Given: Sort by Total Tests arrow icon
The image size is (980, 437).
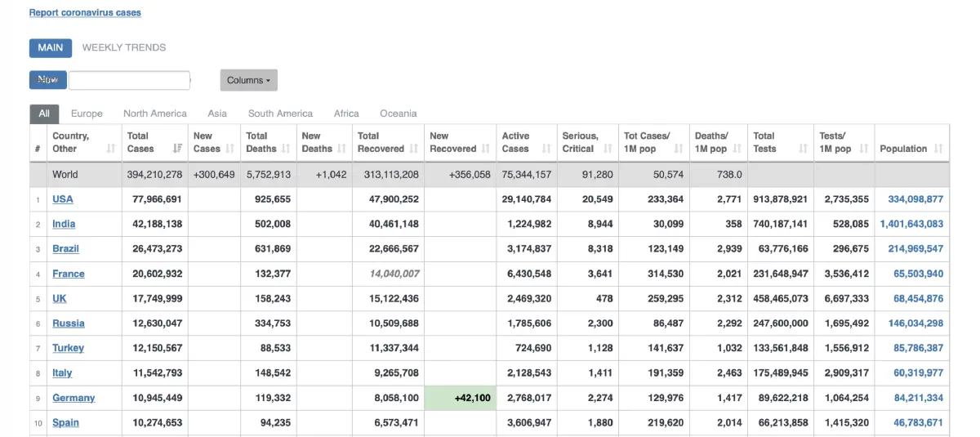Looking at the screenshot, I should coord(803,149).
